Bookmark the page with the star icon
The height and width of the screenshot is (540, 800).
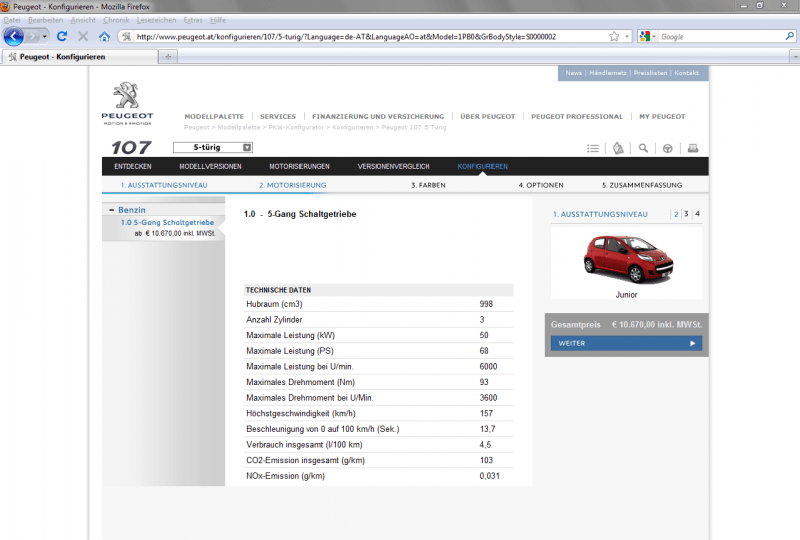pyautogui.click(x=614, y=36)
